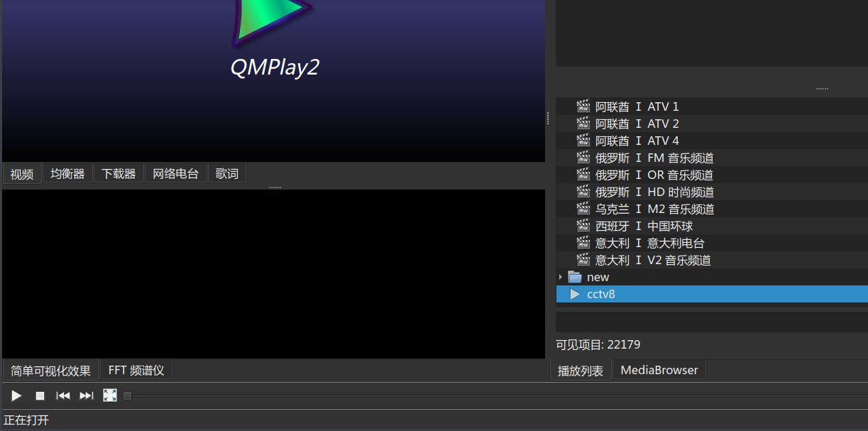Go to the previous track

(63, 395)
